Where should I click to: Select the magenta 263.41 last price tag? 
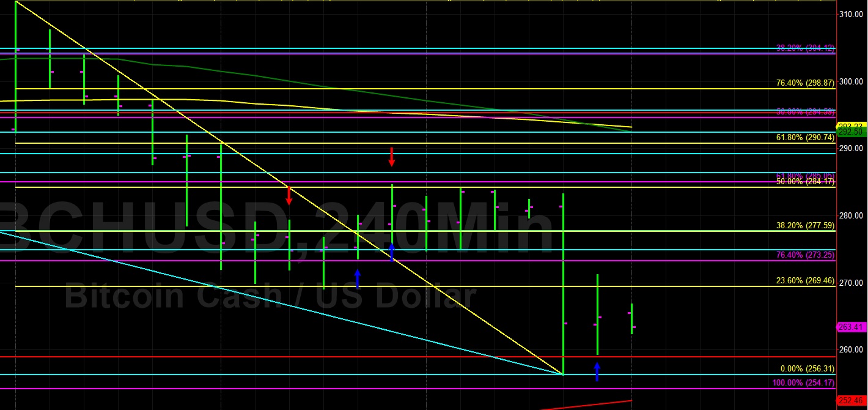[851, 327]
